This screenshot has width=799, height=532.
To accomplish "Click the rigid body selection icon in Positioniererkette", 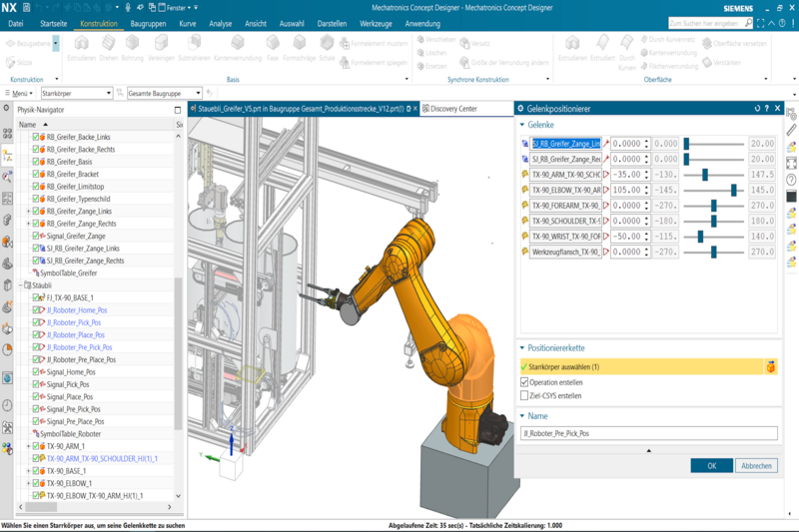I will [x=771, y=366].
